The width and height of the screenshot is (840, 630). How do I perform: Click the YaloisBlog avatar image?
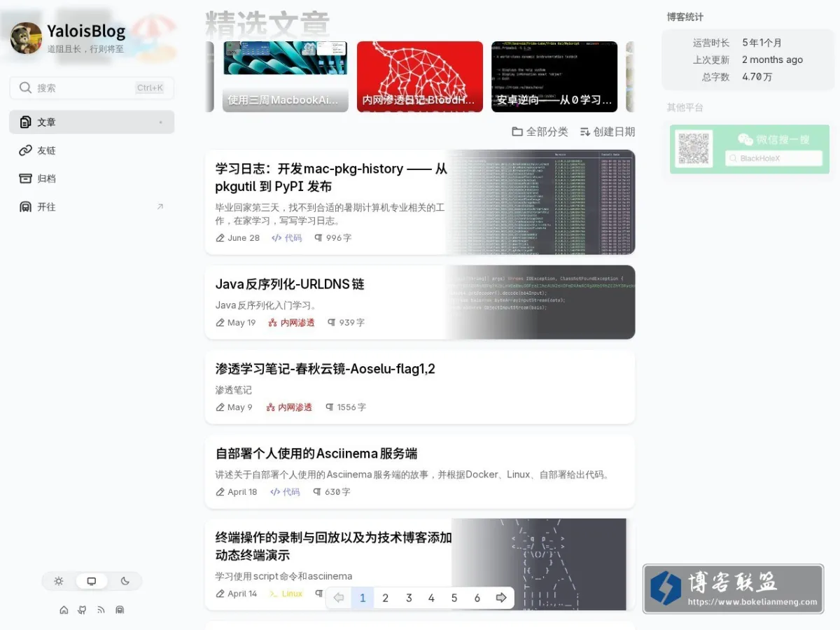point(26,38)
